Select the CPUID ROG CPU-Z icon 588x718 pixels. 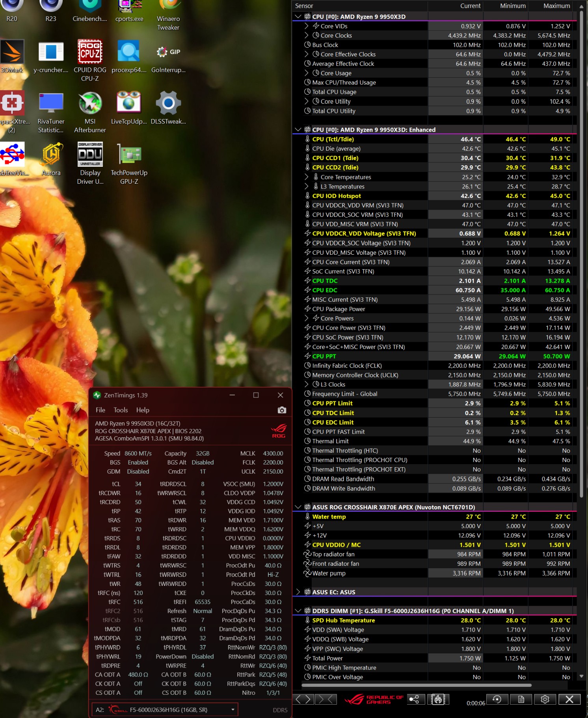click(90, 61)
